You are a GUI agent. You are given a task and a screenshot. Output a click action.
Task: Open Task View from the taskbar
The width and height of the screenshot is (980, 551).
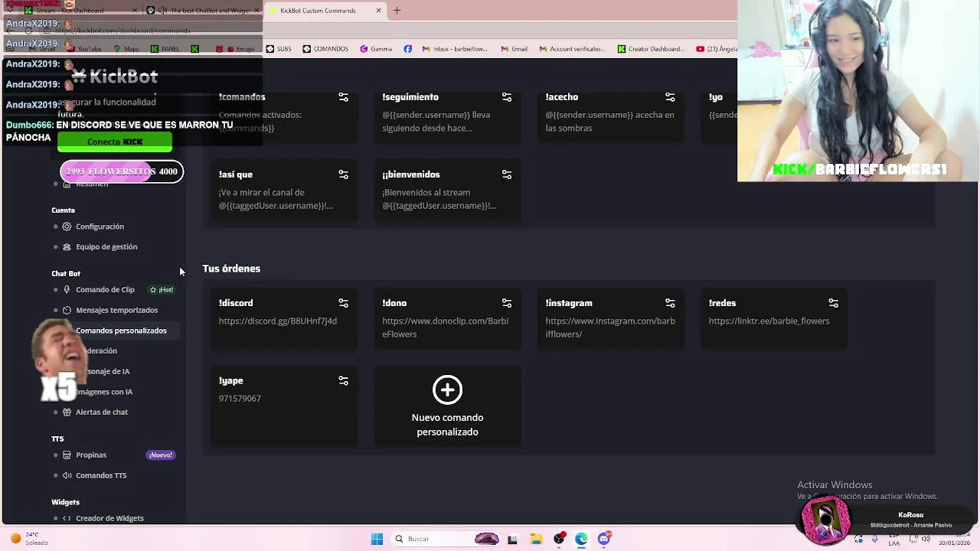tap(512, 539)
